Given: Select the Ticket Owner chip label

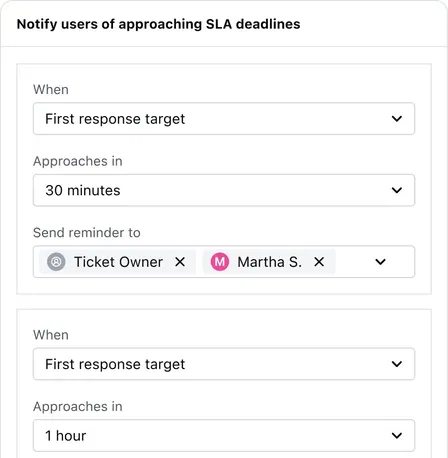Looking at the screenshot, I should tap(118, 262).
